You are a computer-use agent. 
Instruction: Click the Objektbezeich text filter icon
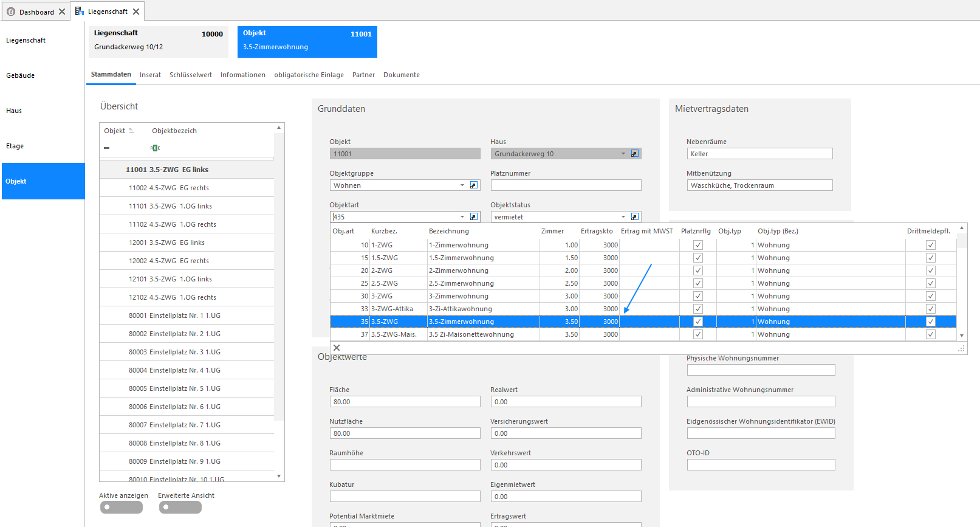point(155,148)
